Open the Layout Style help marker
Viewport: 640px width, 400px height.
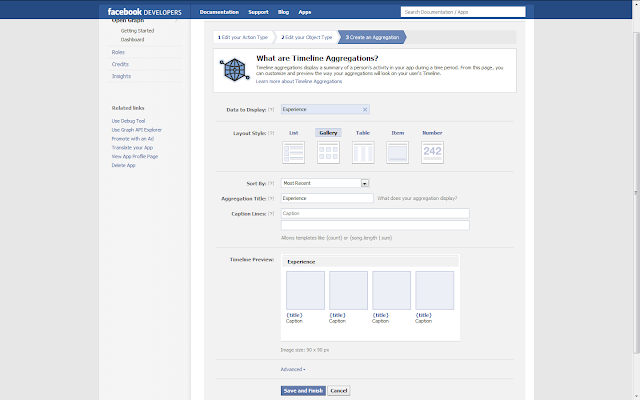click(x=271, y=133)
